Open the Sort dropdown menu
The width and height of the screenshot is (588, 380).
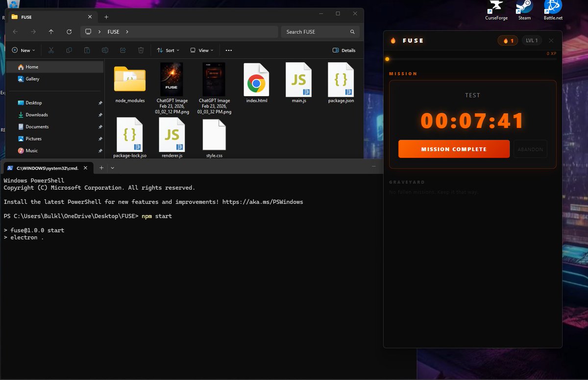coord(168,50)
